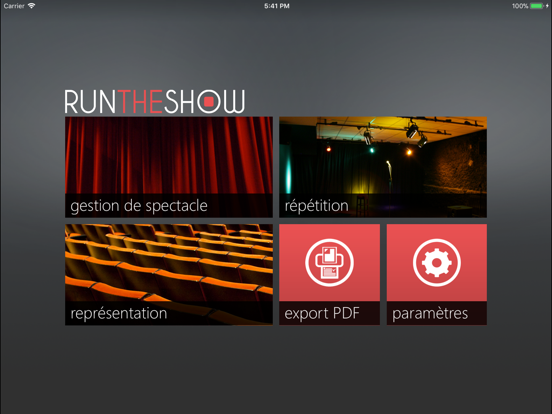The width and height of the screenshot is (552, 414).
Task: Tap the Wi-Fi status icon
Action: pyautogui.click(x=31, y=6)
